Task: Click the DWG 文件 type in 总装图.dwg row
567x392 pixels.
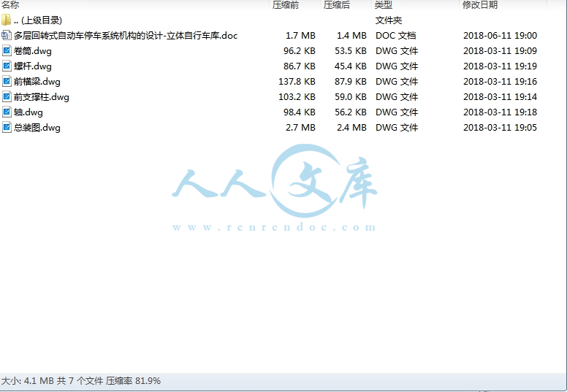Action: [x=397, y=128]
